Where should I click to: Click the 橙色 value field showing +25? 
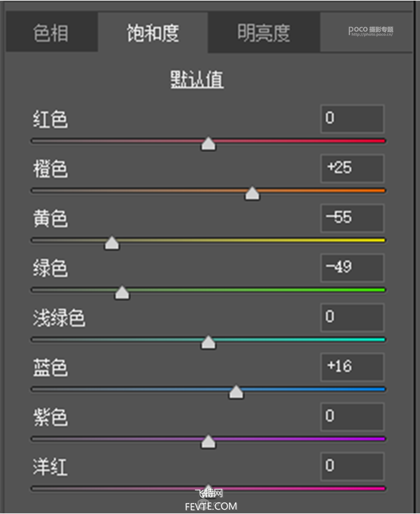click(x=351, y=168)
